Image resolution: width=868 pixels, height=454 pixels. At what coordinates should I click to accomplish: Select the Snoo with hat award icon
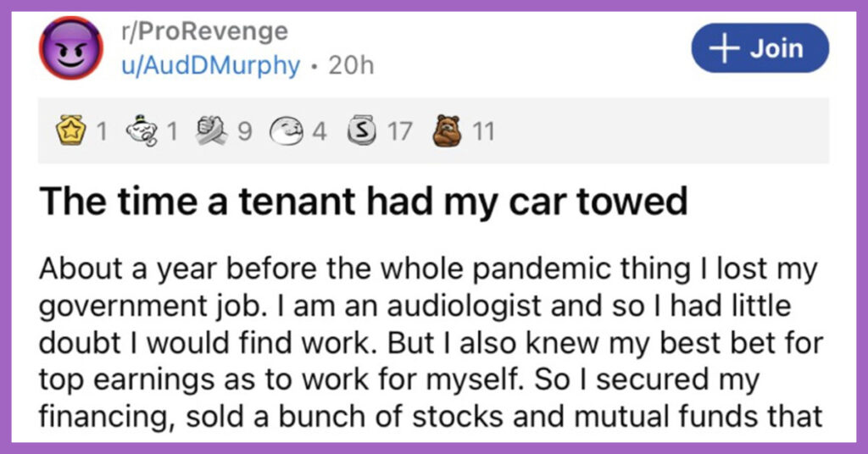click(x=142, y=131)
